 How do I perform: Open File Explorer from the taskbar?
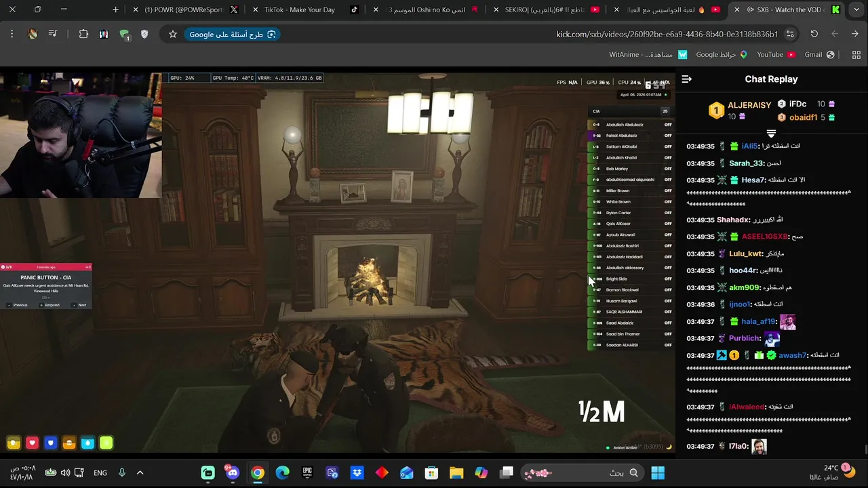(x=456, y=472)
